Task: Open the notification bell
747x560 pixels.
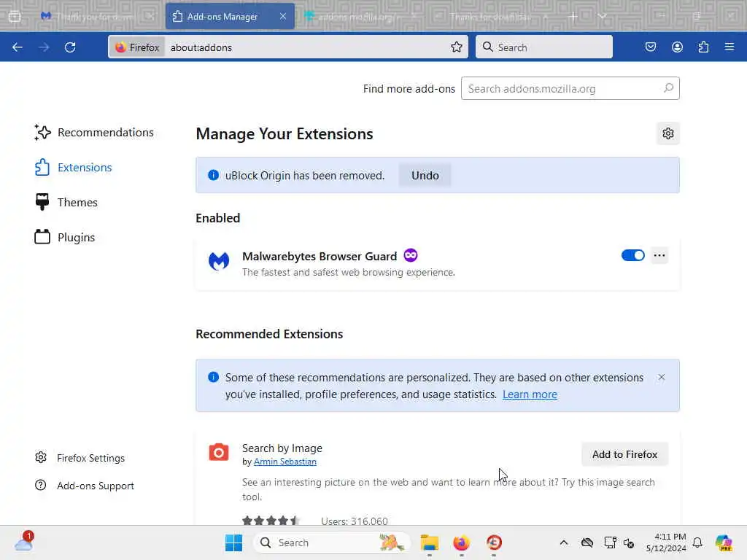Action: tap(697, 542)
